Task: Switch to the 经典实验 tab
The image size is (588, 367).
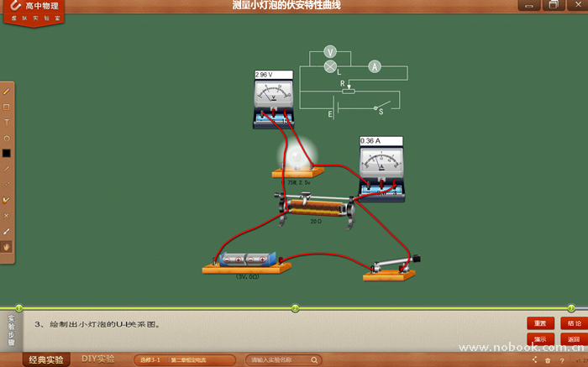Action: [x=46, y=359]
